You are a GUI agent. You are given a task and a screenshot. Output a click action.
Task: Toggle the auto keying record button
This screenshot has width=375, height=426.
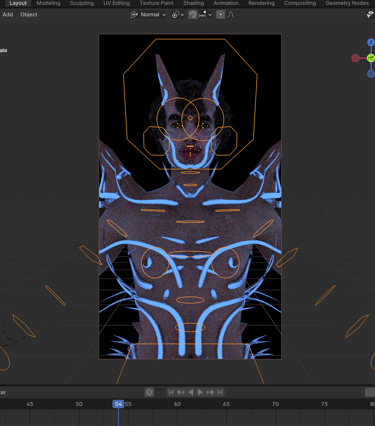click(x=149, y=392)
